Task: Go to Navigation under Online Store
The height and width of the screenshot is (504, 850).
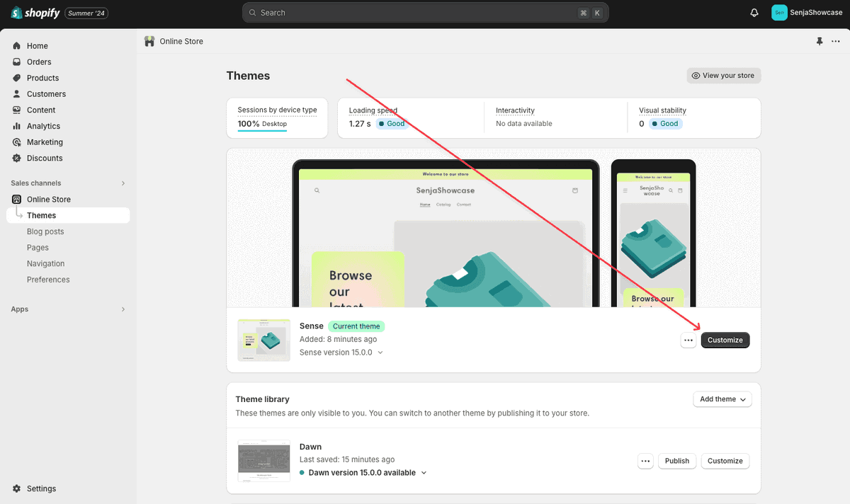Action: 46,263
